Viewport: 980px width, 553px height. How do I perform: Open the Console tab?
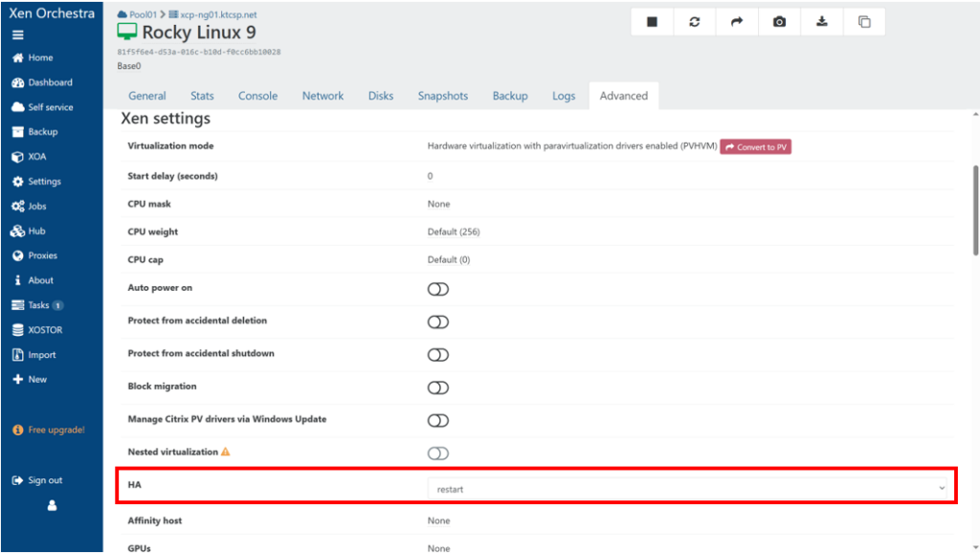click(257, 96)
